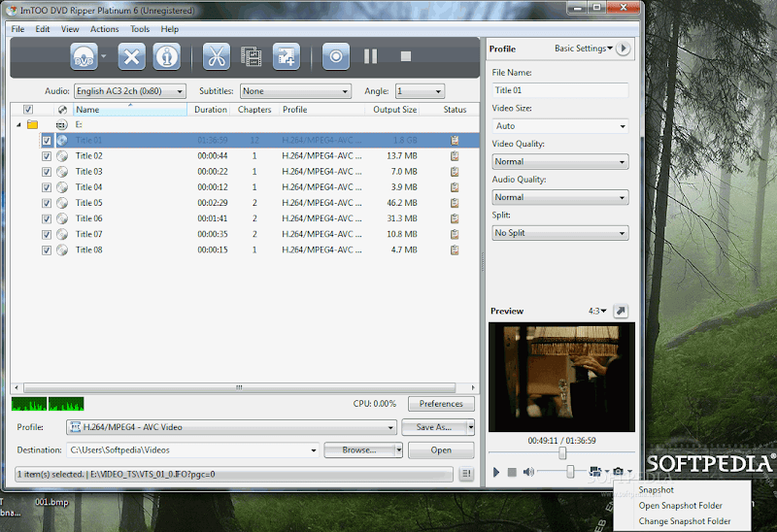The width and height of the screenshot is (777, 532).
Task: Click the Open destination button
Action: (x=441, y=450)
